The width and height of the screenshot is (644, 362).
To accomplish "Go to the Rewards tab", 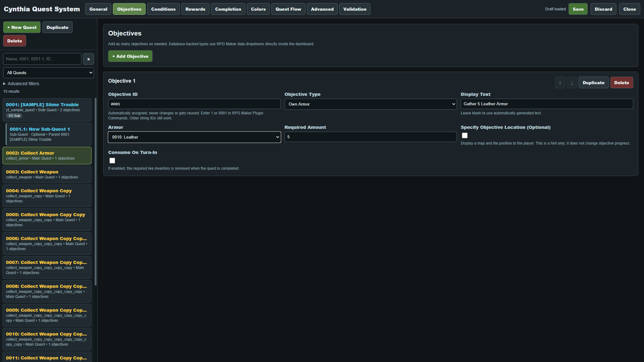I will pos(195,9).
